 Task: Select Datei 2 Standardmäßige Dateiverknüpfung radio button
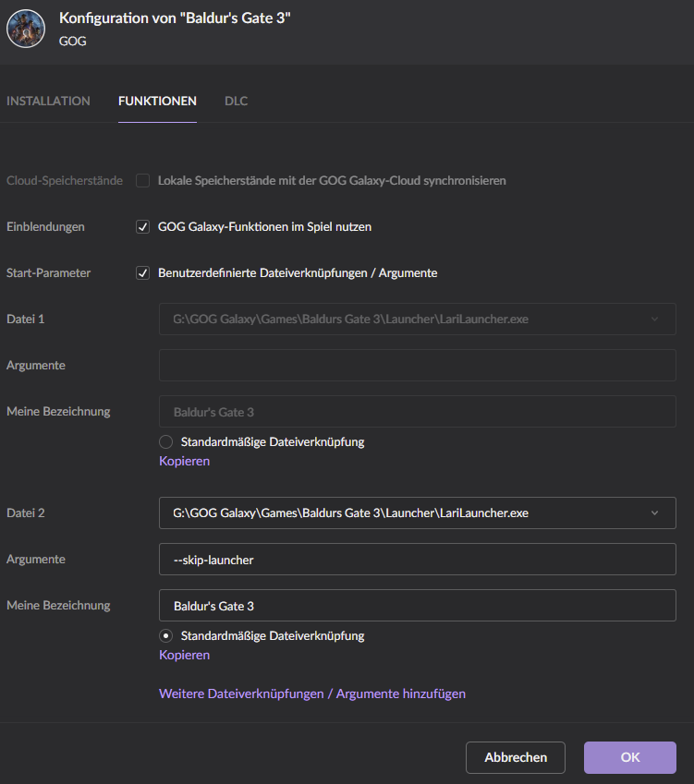click(x=166, y=635)
